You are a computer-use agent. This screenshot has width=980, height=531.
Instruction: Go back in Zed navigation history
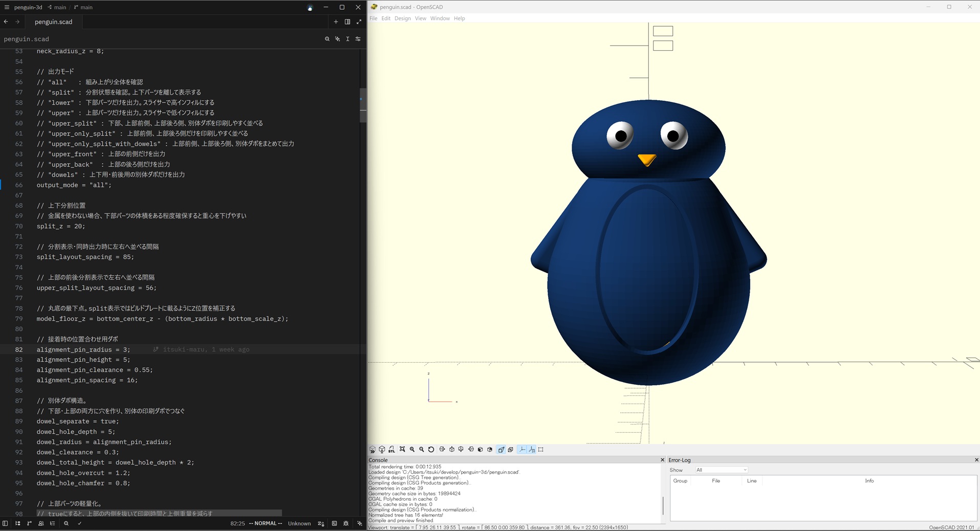tap(6, 21)
